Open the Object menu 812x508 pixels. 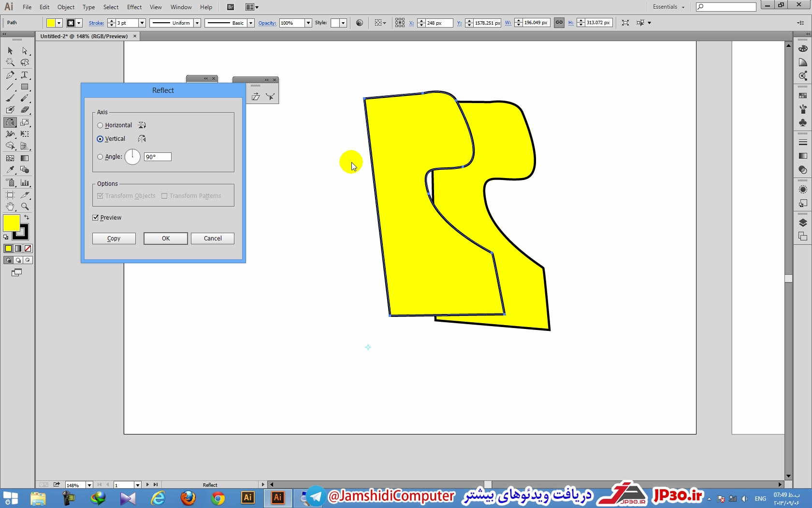(66, 7)
